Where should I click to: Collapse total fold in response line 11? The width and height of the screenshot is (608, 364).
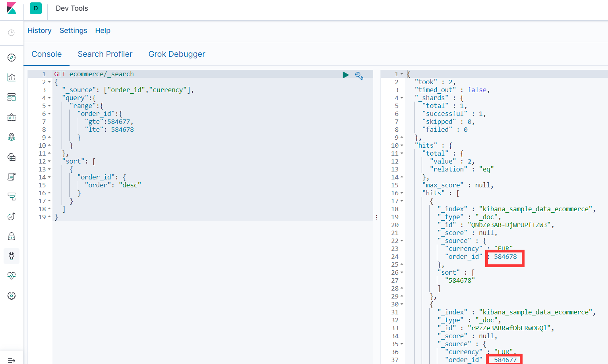coord(402,154)
